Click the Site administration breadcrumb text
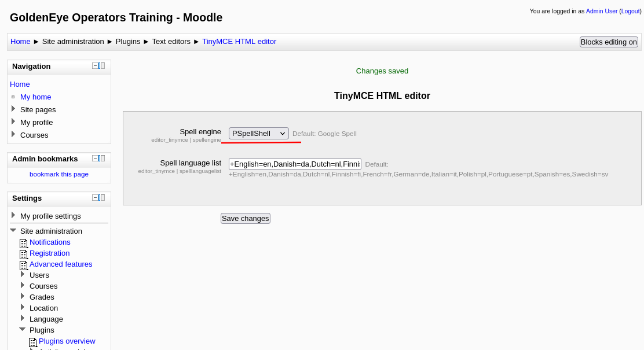Screen dimensions: 644x350 pyautogui.click(x=73, y=42)
